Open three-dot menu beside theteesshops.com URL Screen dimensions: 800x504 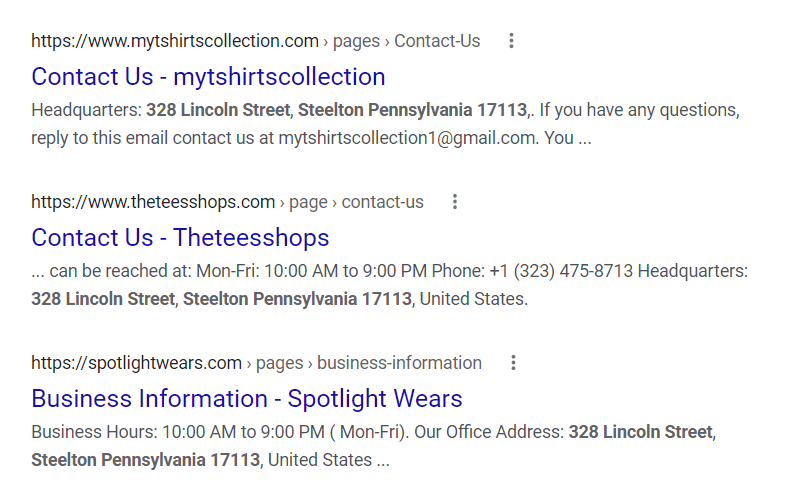coord(455,202)
